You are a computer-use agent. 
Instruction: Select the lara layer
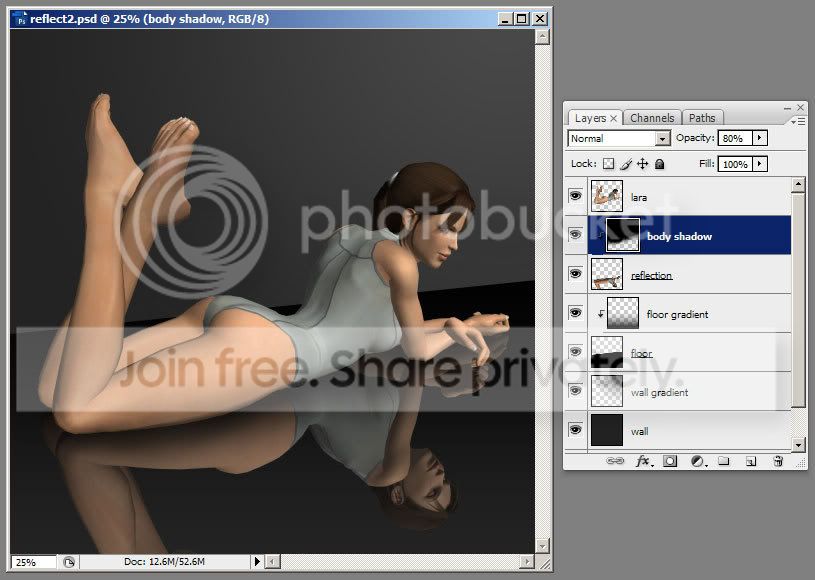click(x=689, y=196)
